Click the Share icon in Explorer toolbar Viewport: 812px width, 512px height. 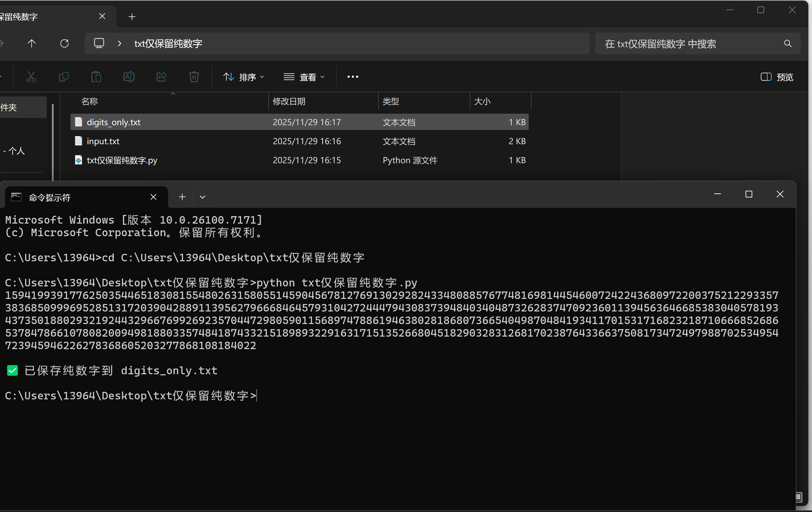click(162, 77)
